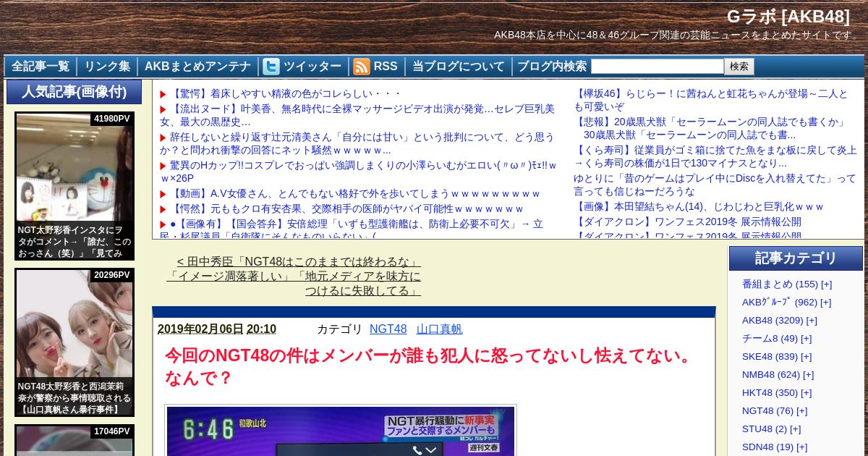Expand 番組まとめ (155) category with [+]

click(x=827, y=284)
